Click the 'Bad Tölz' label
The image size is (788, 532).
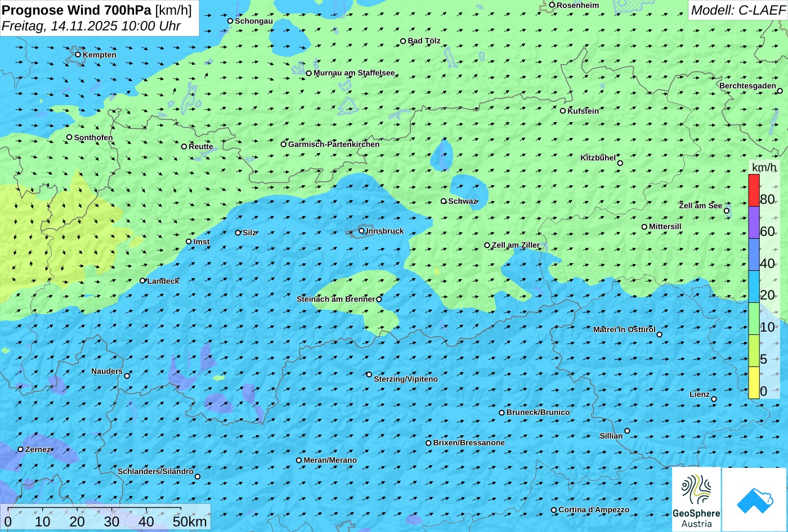(x=424, y=41)
